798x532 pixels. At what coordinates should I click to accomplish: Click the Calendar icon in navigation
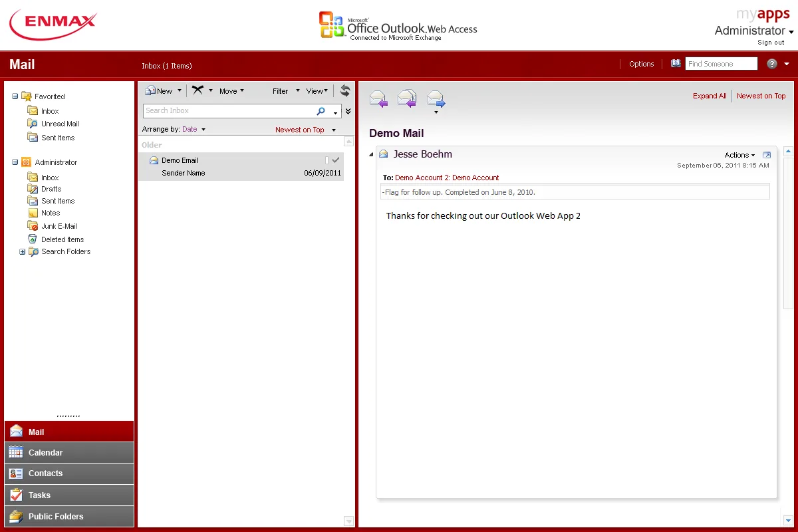pos(16,452)
